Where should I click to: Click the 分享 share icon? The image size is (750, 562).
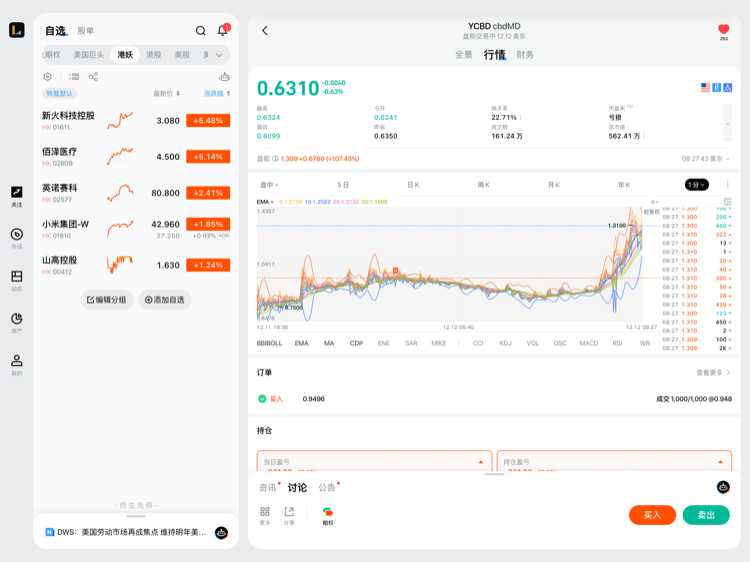click(x=289, y=514)
